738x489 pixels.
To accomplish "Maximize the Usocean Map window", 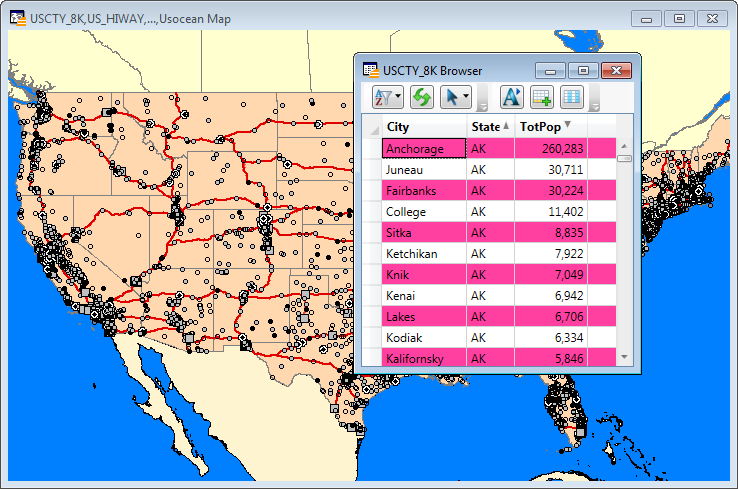I will (x=680, y=19).
